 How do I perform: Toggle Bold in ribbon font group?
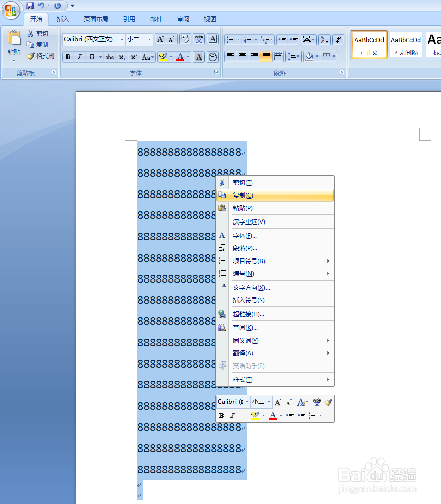(x=68, y=57)
